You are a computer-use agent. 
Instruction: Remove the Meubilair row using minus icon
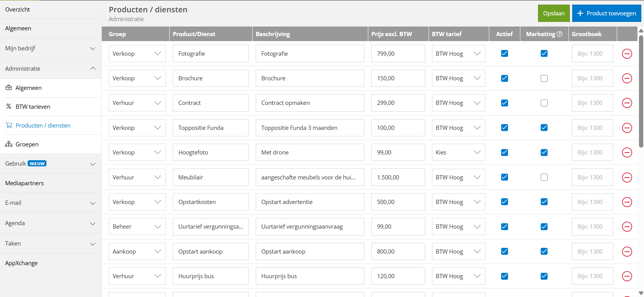pyautogui.click(x=627, y=178)
